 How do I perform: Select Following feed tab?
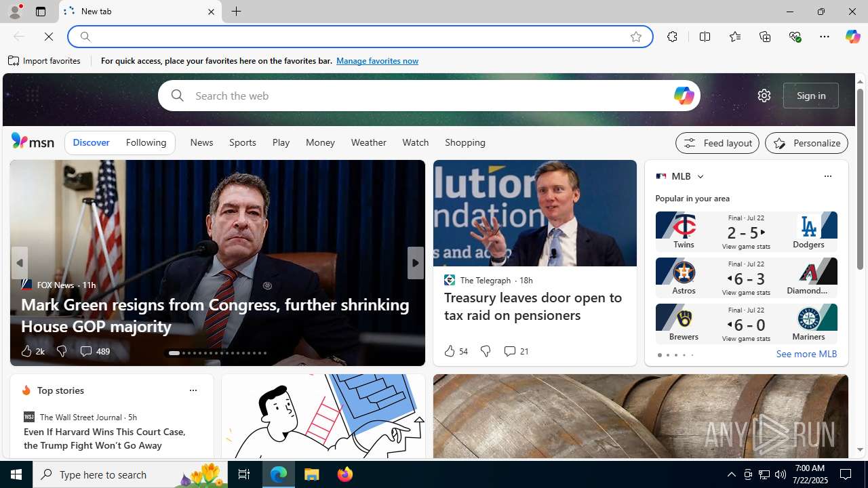coord(146,142)
